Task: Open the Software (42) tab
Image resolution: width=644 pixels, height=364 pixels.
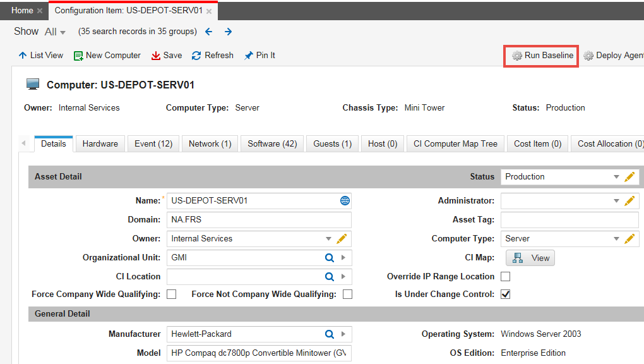Action: [x=272, y=144]
